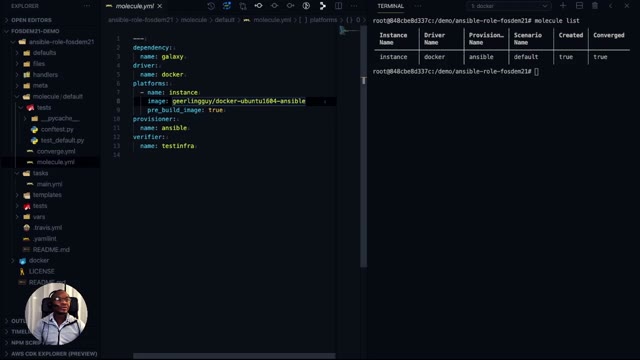Close the molecule.yml editor tab
This screenshot has height=360, width=640.
(x=160, y=6)
